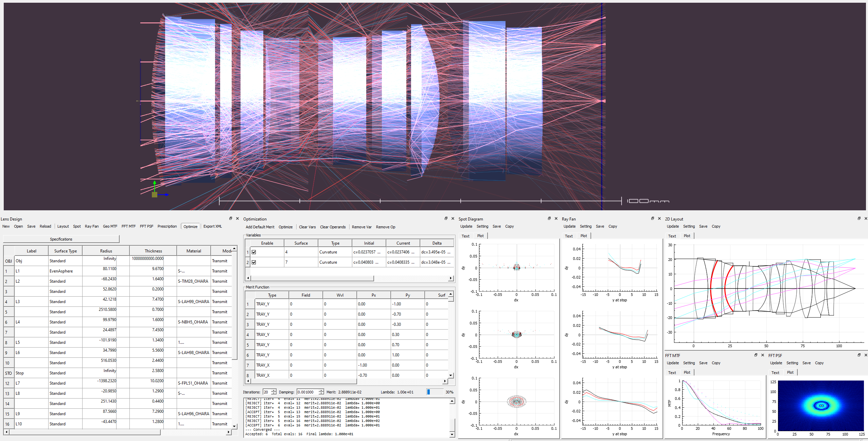The width and height of the screenshot is (868, 441).
Task: Close the Ray Fan panel
Action: [659, 218]
